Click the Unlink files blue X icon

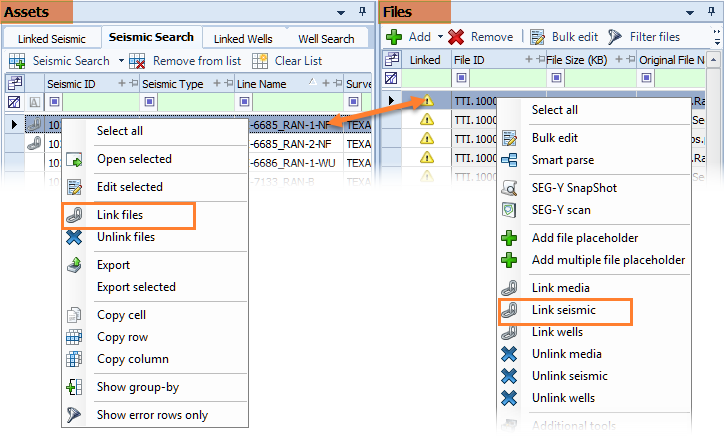[74, 237]
